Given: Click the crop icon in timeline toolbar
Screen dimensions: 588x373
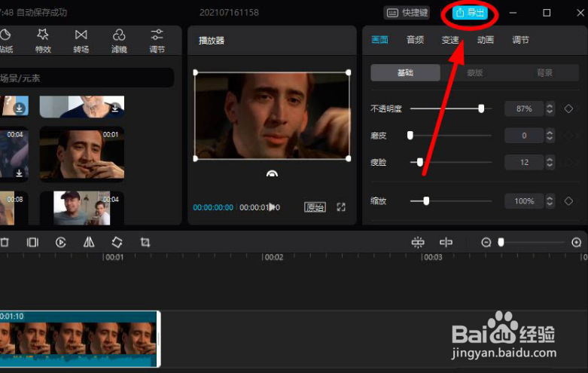Looking at the screenshot, I should pos(145,243).
